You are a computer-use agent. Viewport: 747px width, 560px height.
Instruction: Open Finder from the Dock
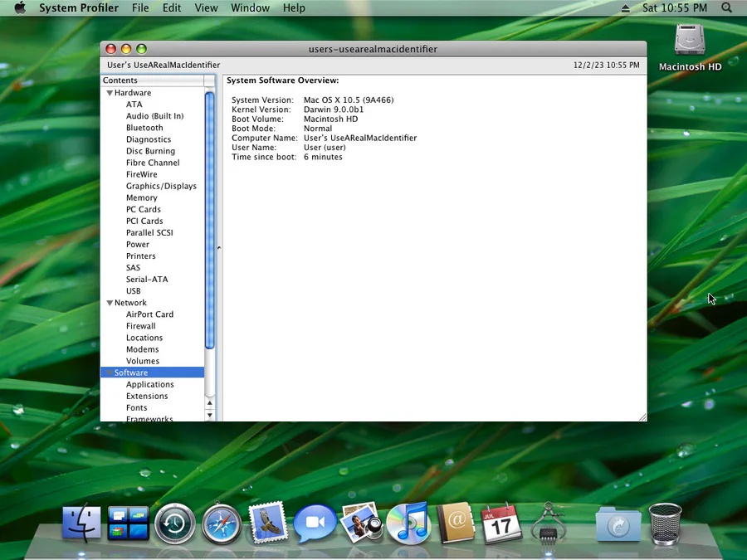point(81,523)
